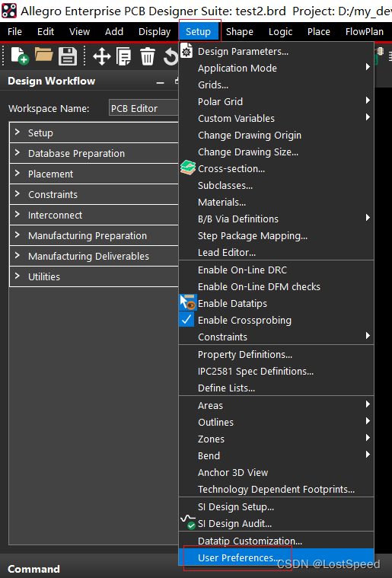This screenshot has width=392, height=578.
Task: Expand Database Preparation workflow section
Action: [94, 153]
